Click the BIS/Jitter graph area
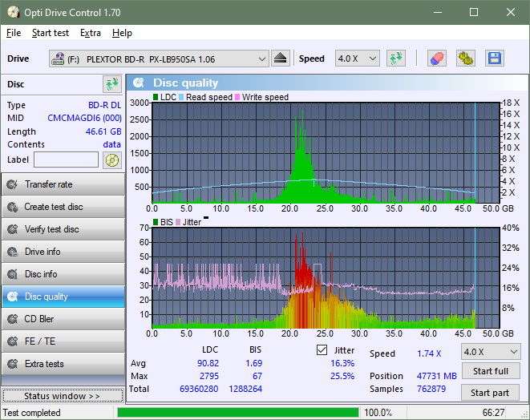Screen dimensions: 530x420 326,278
